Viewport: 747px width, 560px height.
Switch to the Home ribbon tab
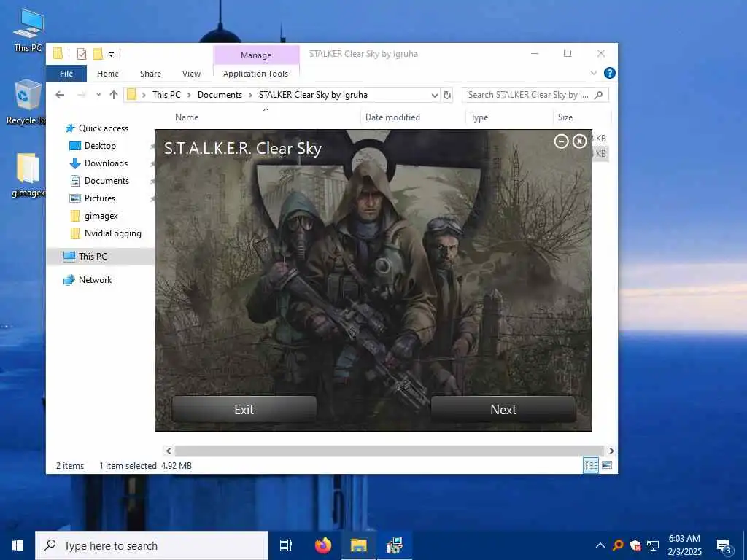(108, 74)
